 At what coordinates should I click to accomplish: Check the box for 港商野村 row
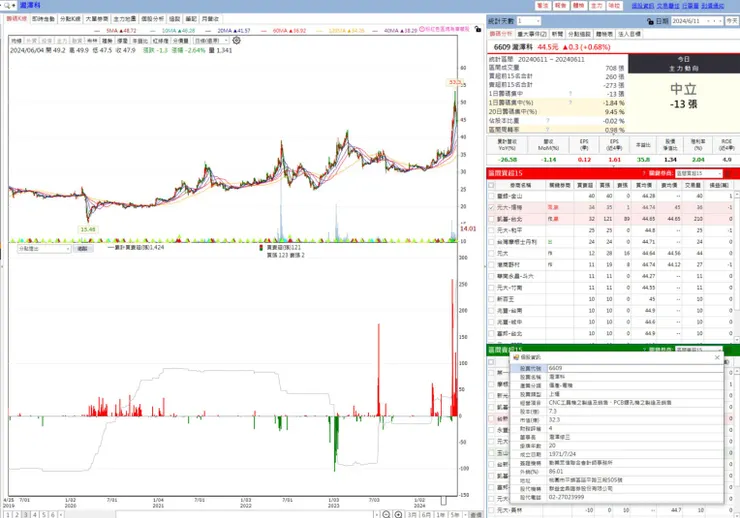(x=491, y=265)
